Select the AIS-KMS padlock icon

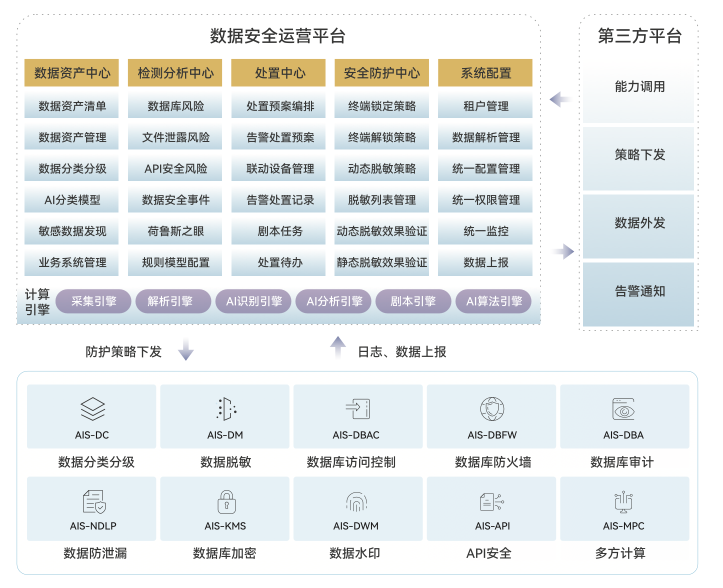tap(226, 501)
